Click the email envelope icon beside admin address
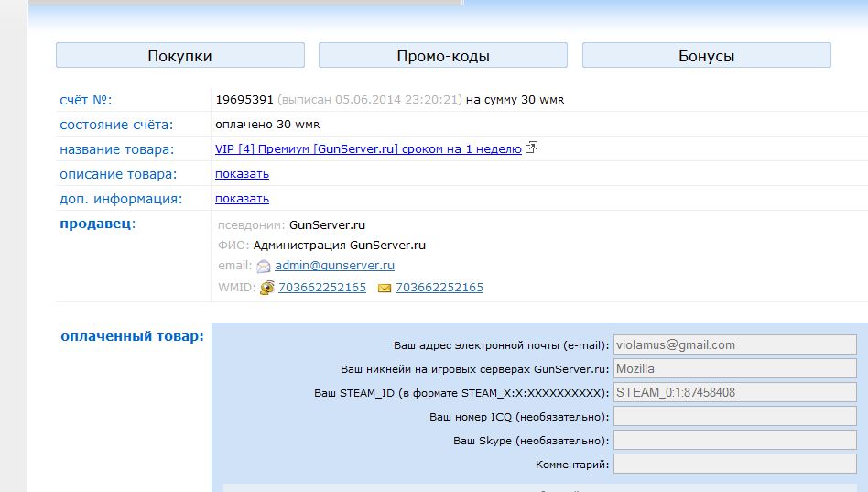 264,267
